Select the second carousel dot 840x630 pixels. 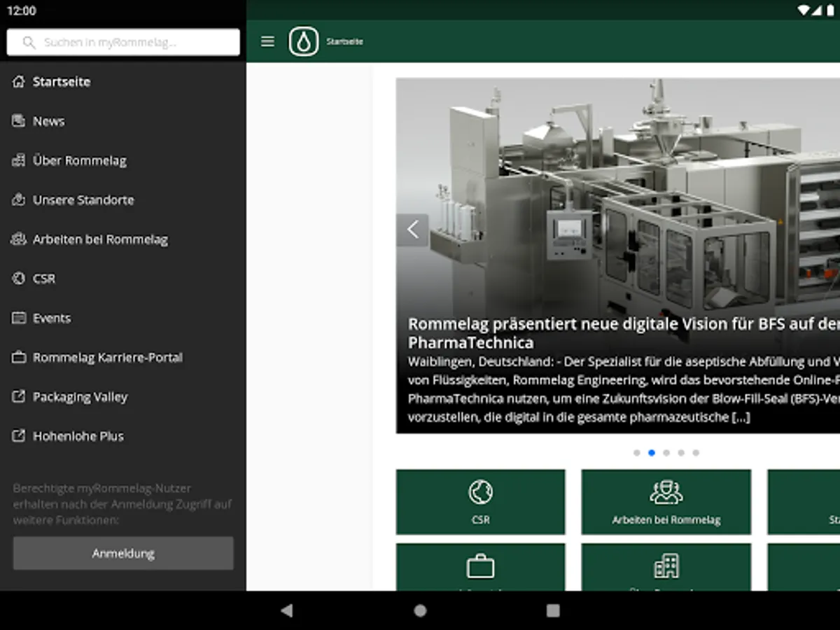click(x=651, y=453)
